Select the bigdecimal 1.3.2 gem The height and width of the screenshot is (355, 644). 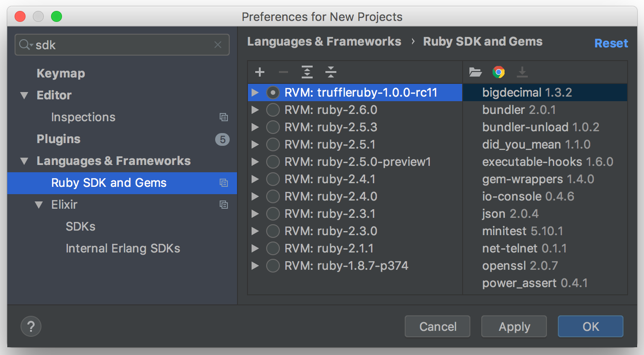point(545,93)
